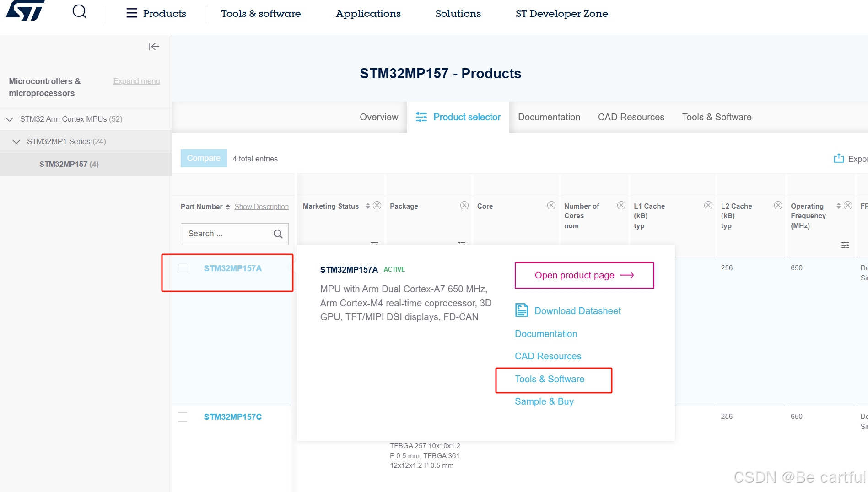This screenshot has width=868, height=492.
Task: Click the Core column header text
Action: 485,206
